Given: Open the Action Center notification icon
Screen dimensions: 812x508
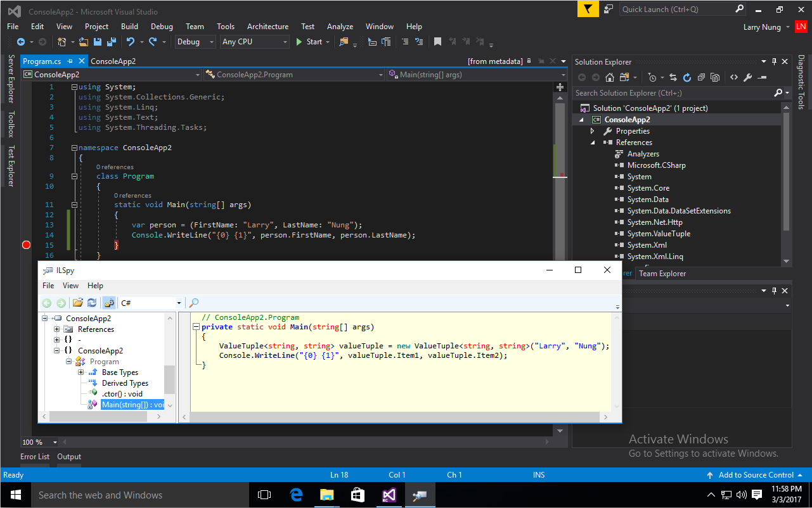Looking at the screenshot, I should click(756, 495).
